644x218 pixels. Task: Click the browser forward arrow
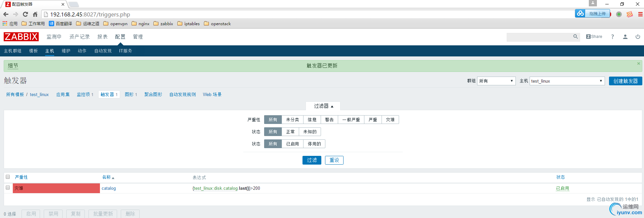15,14
